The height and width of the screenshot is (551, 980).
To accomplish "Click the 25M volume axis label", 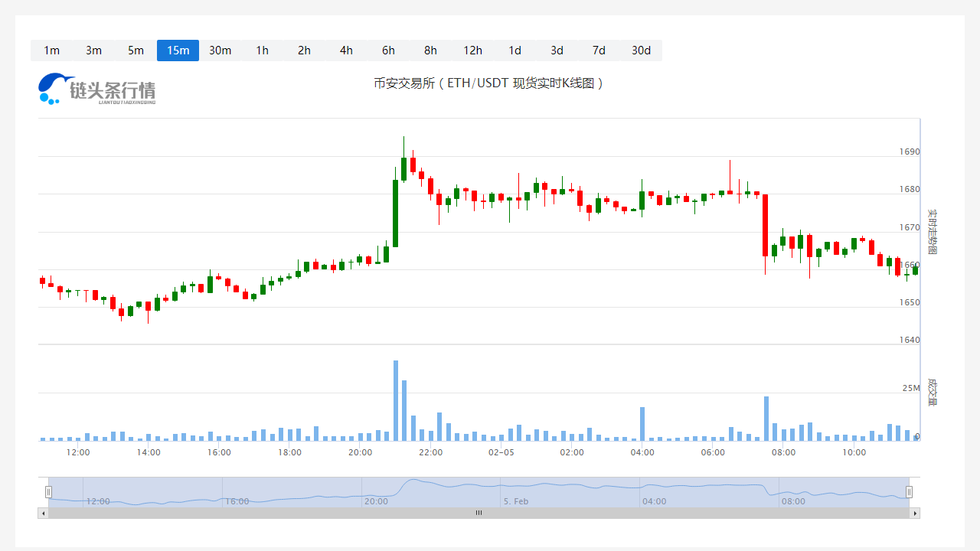I will pos(911,388).
